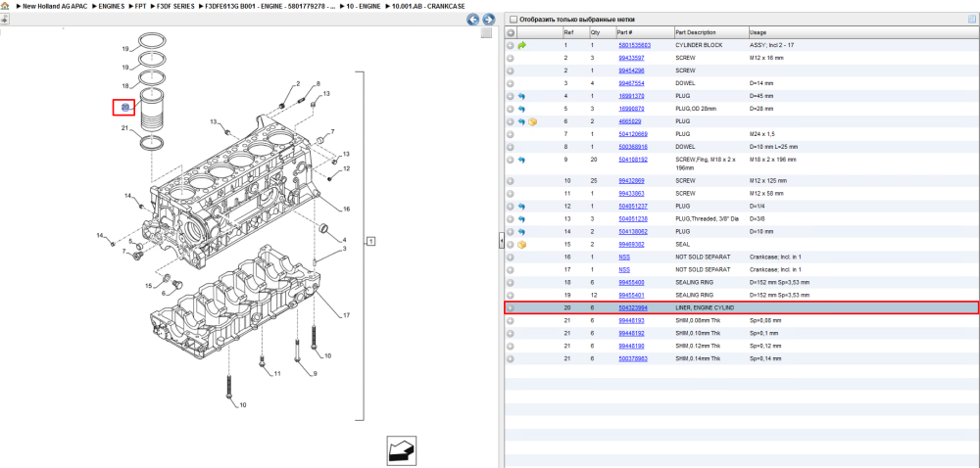
Task: Select callout 17 beside the lower crankcase
Action: [x=346, y=315]
